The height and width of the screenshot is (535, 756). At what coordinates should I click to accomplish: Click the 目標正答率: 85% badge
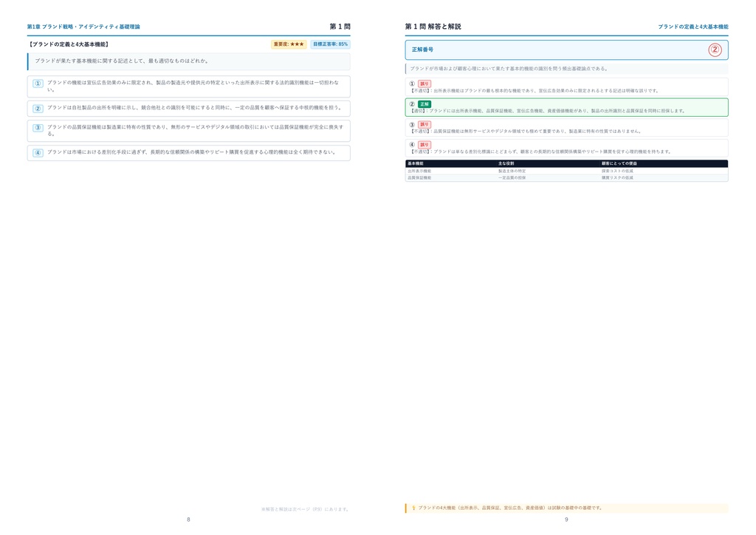[x=330, y=44]
